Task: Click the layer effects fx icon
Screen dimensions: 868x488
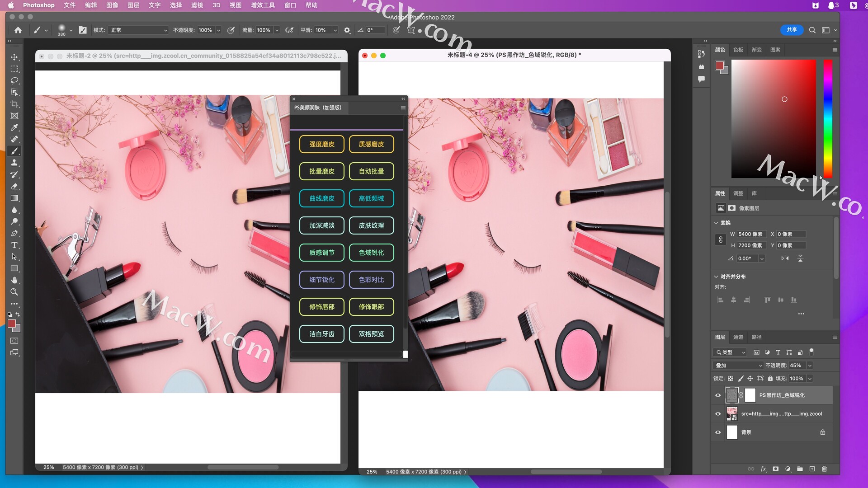Action: (x=763, y=469)
